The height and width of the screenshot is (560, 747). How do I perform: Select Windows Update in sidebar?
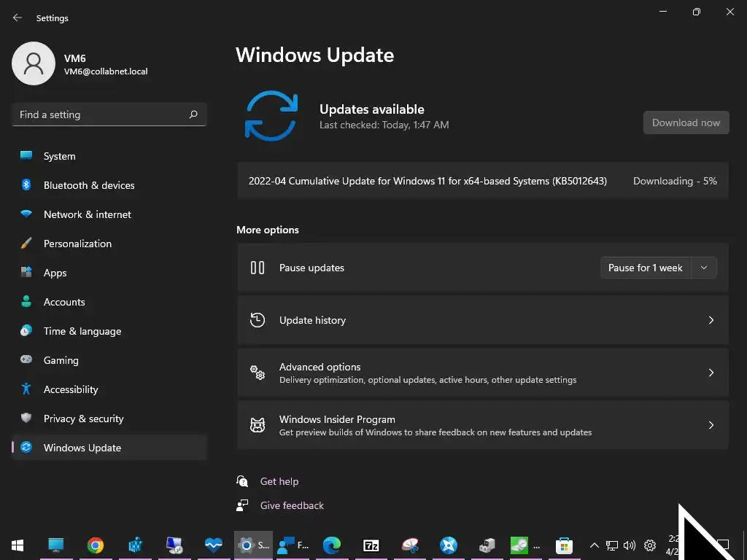109,448
